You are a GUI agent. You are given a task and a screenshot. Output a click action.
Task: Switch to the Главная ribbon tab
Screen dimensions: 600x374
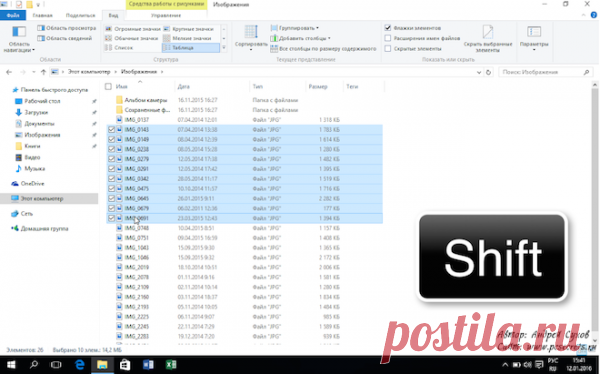point(42,15)
